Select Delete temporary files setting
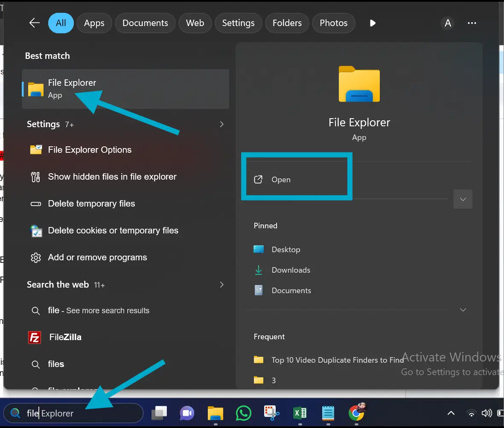504x428 pixels. point(91,204)
